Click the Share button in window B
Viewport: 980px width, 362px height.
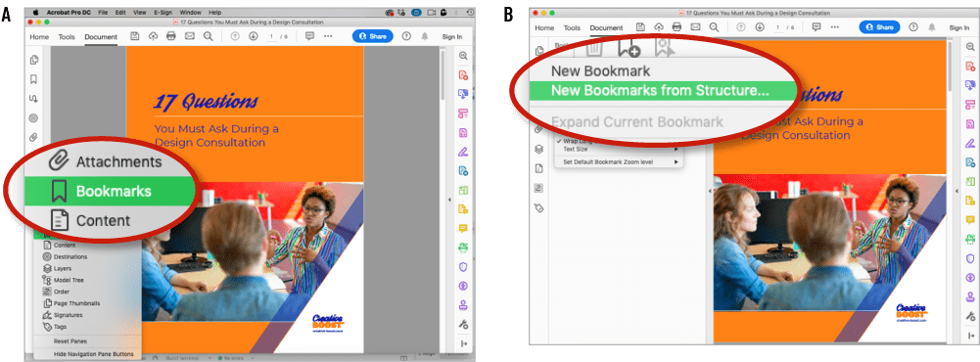coord(879,26)
